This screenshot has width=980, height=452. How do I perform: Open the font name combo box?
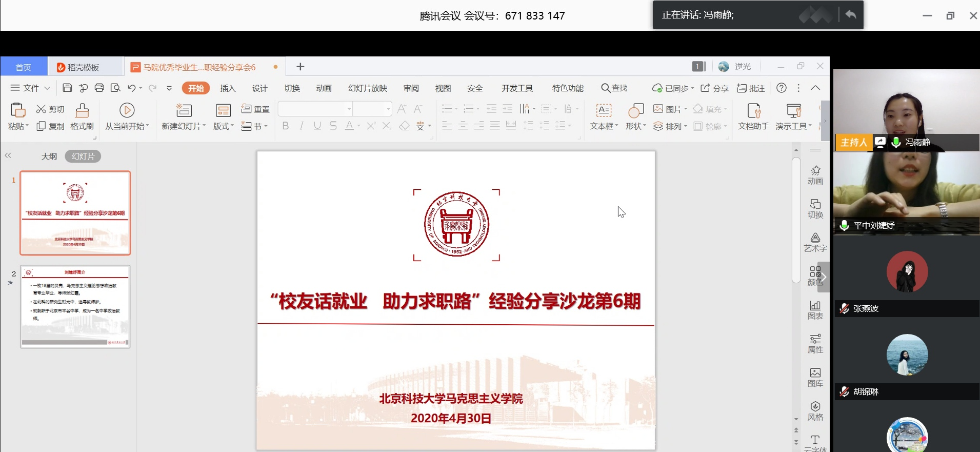(315, 109)
